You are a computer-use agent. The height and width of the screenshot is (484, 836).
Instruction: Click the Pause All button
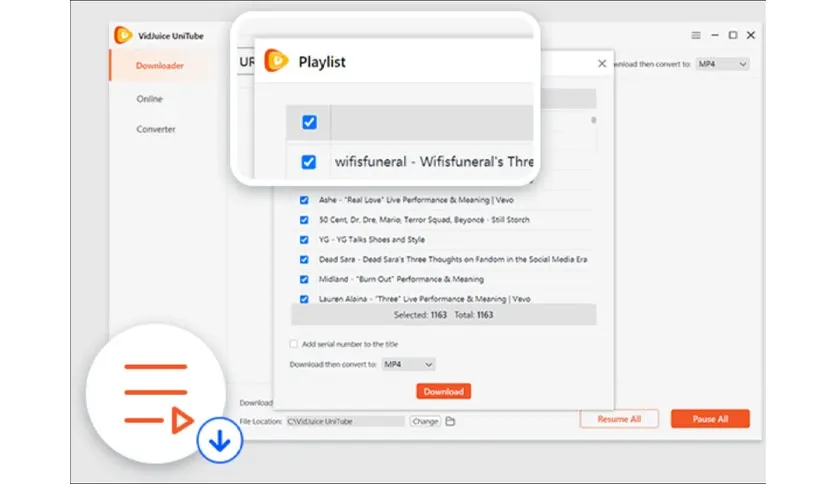click(710, 419)
